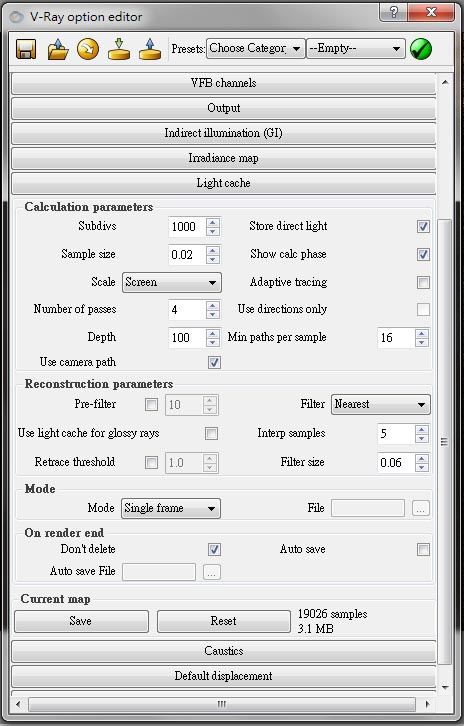Viewport: 464px width, 726px height.
Task: Enable Adaptive tracing checkbox
Action: 423,282
